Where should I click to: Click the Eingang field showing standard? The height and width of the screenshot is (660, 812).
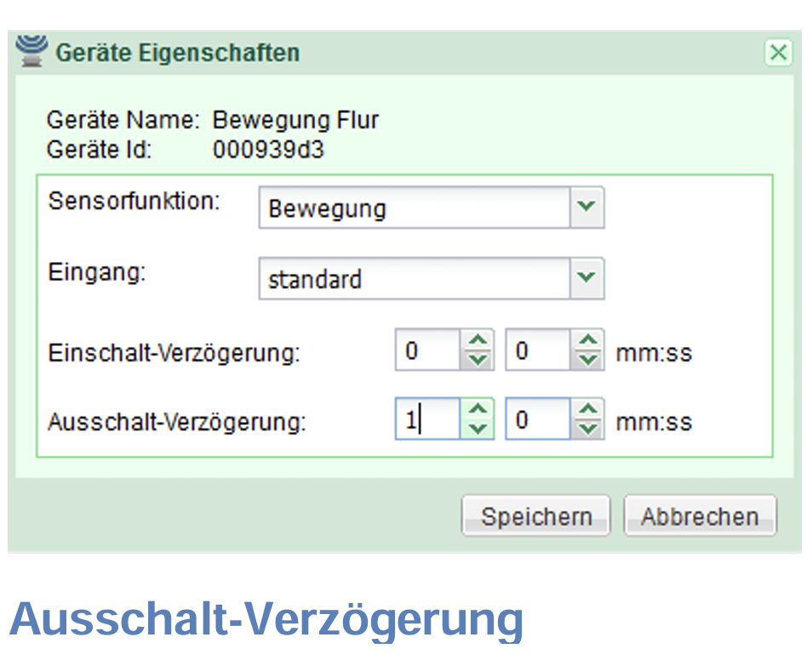pos(414,279)
